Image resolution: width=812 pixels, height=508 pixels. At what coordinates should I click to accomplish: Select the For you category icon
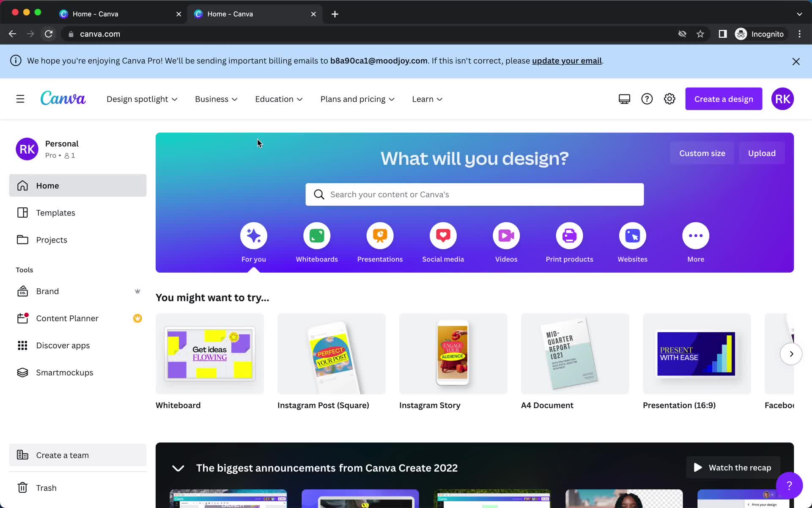click(x=254, y=236)
